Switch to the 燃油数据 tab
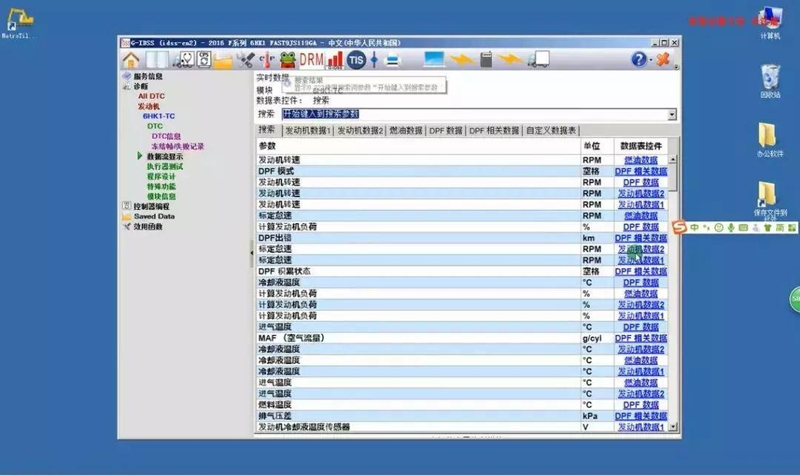 [405, 130]
